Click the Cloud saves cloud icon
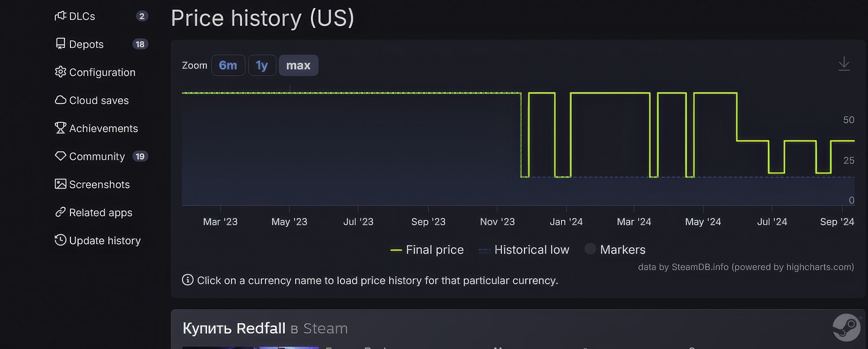This screenshot has width=868, height=349. click(x=61, y=100)
